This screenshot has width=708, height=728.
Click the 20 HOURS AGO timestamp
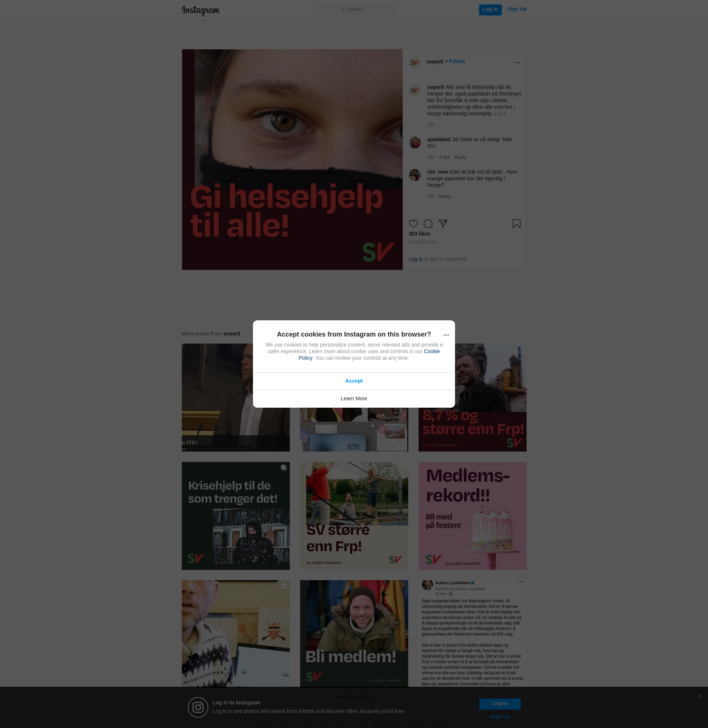pos(423,242)
